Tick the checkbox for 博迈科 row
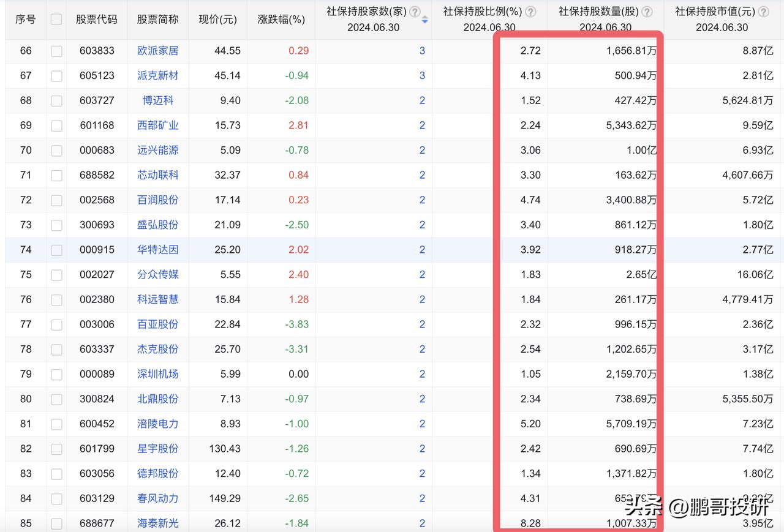 pyautogui.click(x=56, y=100)
